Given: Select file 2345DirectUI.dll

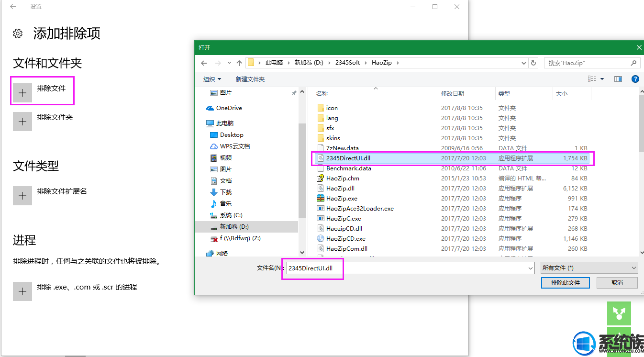Looking at the screenshot, I should pos(453,158).
